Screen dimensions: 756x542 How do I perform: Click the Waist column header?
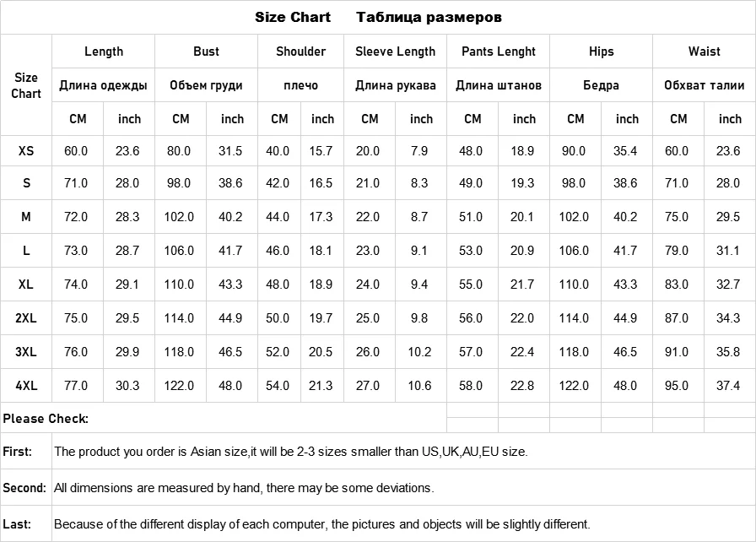pos(704,51)
